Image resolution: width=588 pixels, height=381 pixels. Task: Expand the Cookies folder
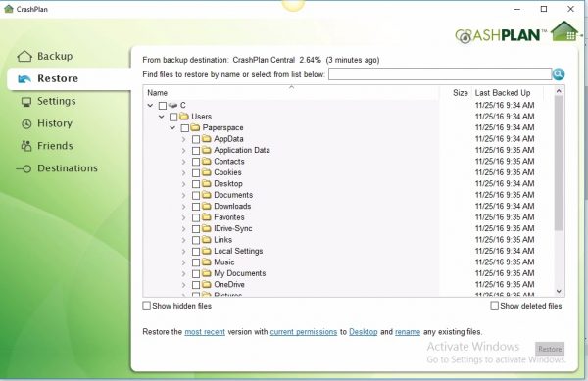point(184,172)
